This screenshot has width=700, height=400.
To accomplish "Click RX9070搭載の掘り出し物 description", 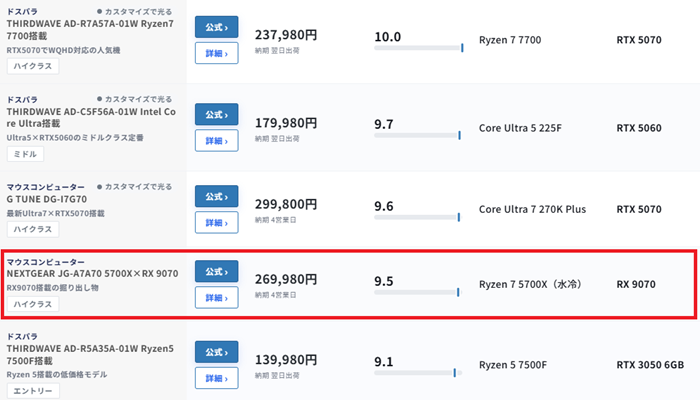I will [x=52, y=288].
